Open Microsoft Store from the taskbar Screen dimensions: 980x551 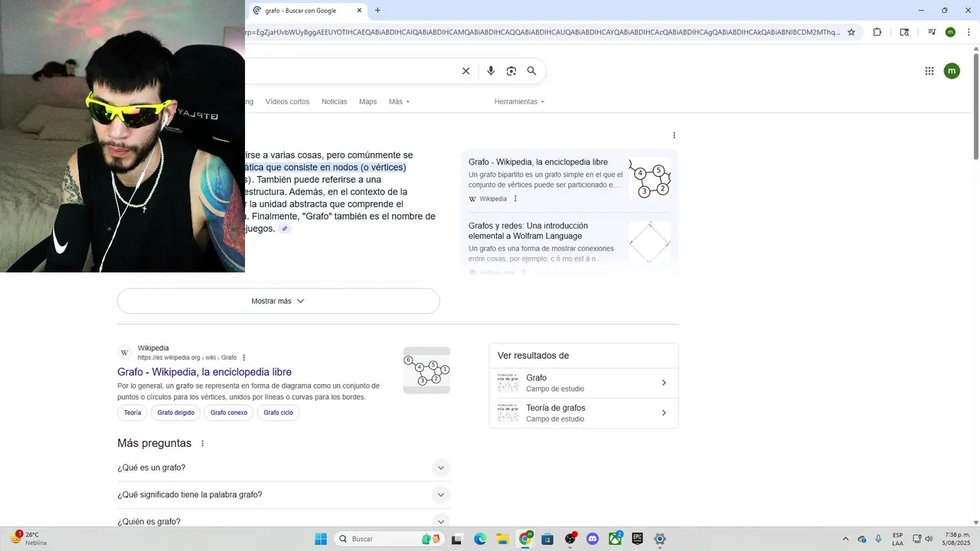pos(547,539)
